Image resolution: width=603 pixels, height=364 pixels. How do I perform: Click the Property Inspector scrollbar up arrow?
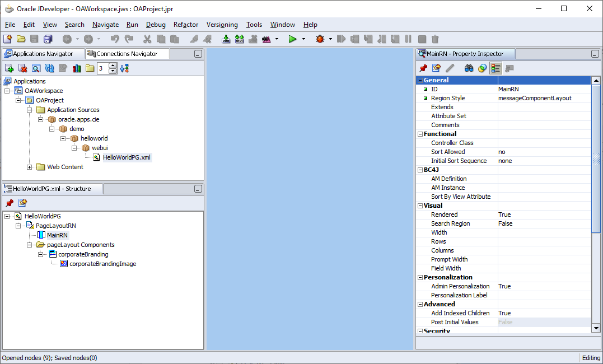[x=596, y=81]
